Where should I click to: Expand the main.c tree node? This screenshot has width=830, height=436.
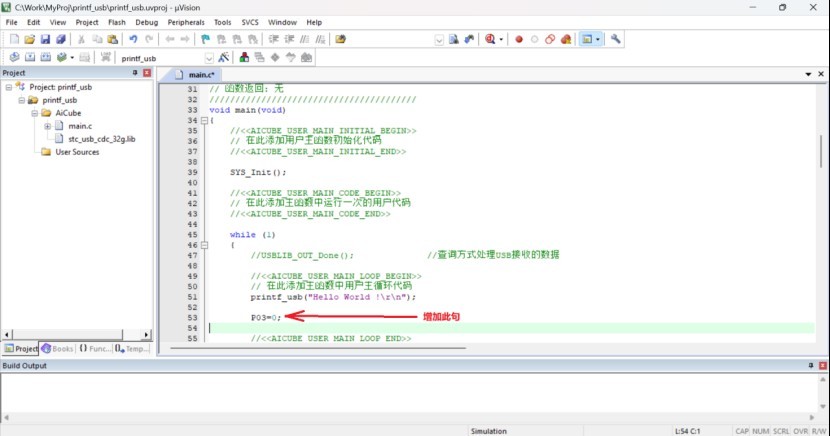[48, 126]
